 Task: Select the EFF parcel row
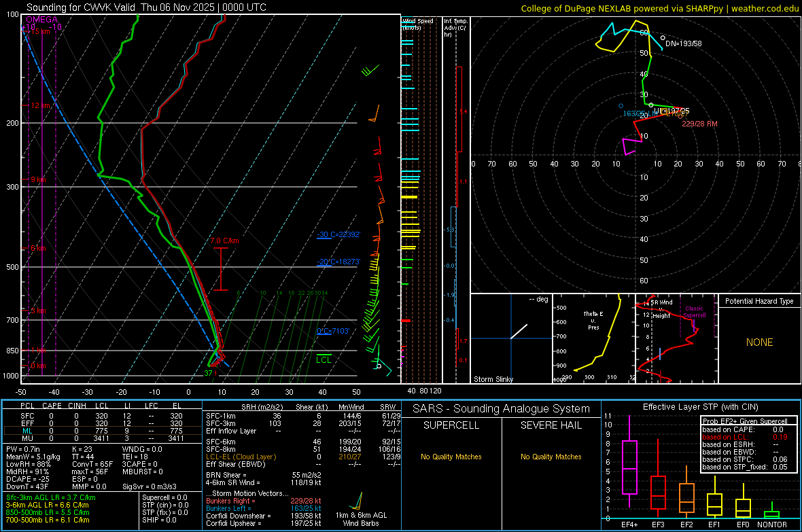point(103,423)
